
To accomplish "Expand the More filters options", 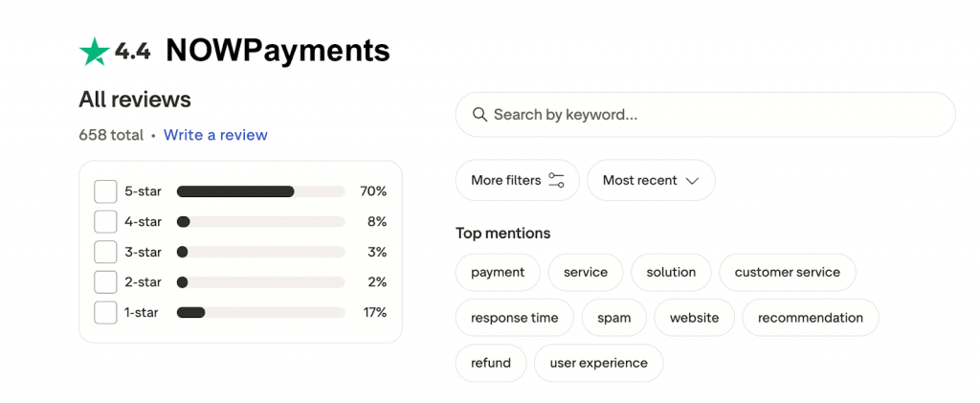I will click(517, 180).
